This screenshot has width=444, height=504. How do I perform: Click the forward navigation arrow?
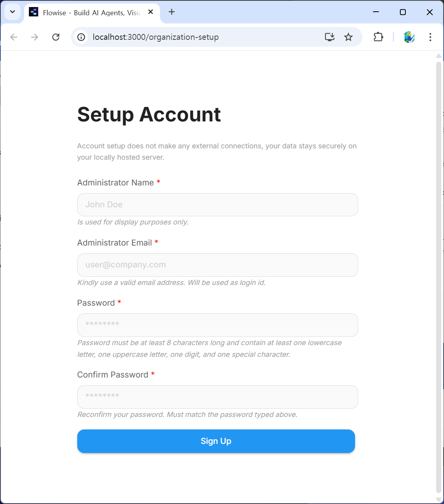point(35,37)
